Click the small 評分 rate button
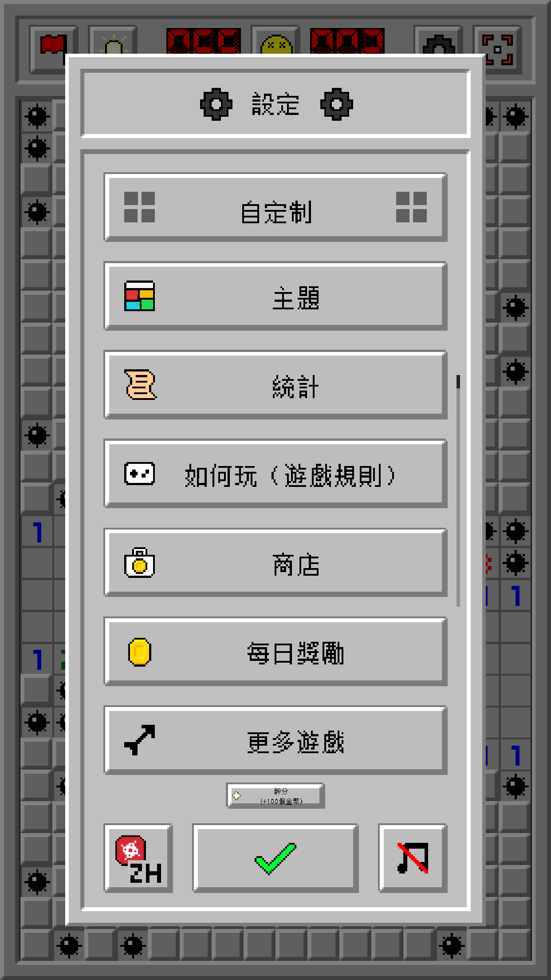551x980 pixels. tap(275, 796)
